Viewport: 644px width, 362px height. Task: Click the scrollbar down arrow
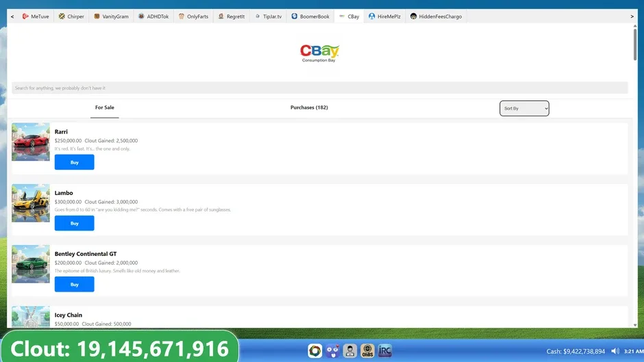point(635,325)
